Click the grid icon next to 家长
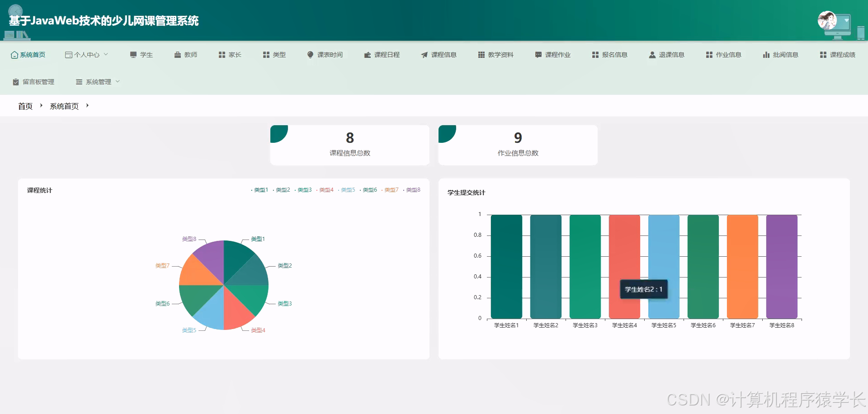The height and width of the screenshot is (414, 868). click(222, 55)
